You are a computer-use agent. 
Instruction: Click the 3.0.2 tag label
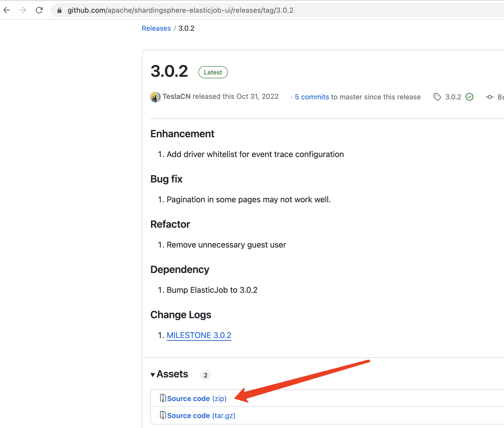[453, 97]
